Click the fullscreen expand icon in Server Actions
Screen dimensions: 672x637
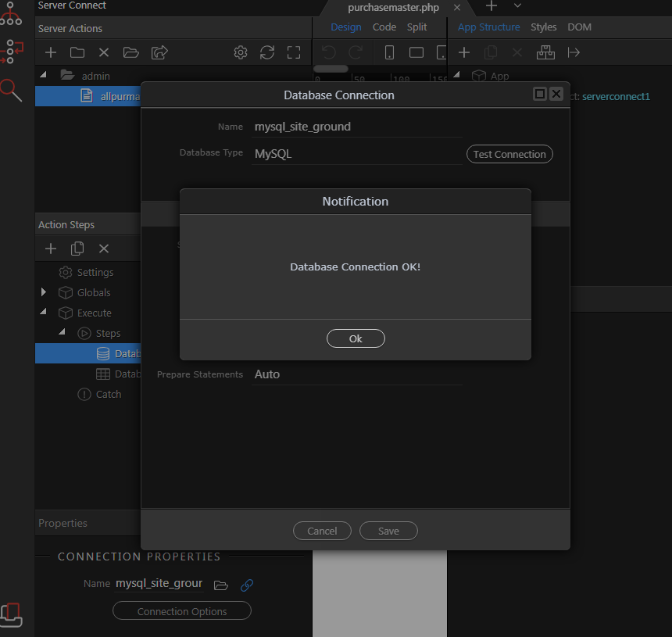point(294,52)
